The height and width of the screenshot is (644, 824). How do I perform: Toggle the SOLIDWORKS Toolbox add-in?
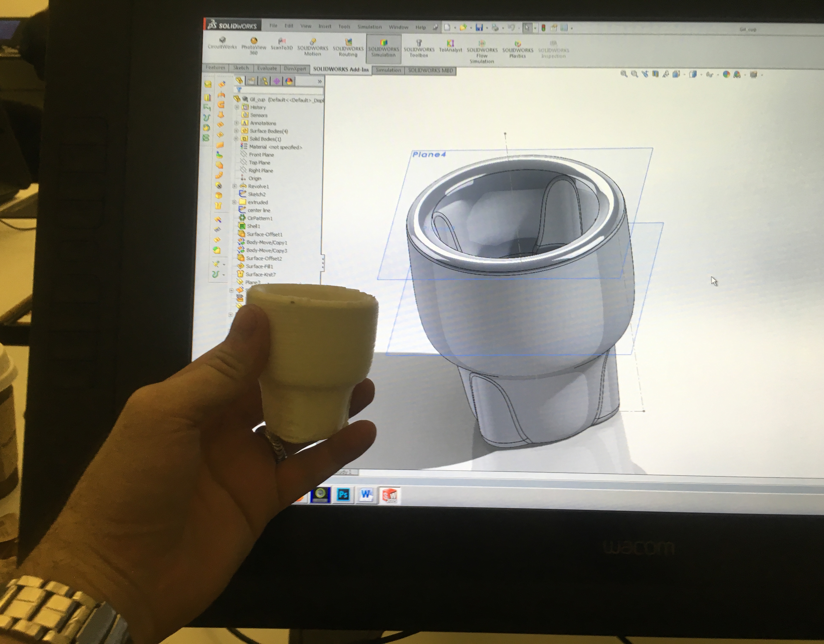419,48
